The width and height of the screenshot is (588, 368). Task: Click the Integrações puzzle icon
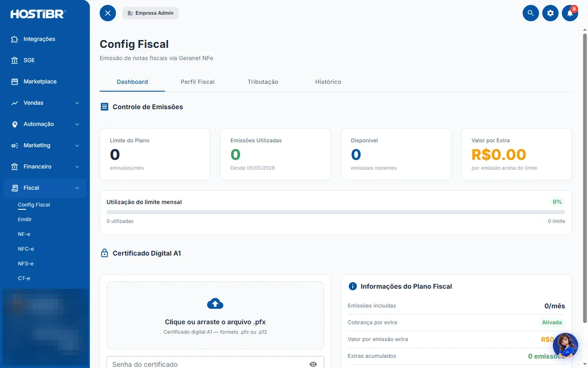(x=15, y=39)
